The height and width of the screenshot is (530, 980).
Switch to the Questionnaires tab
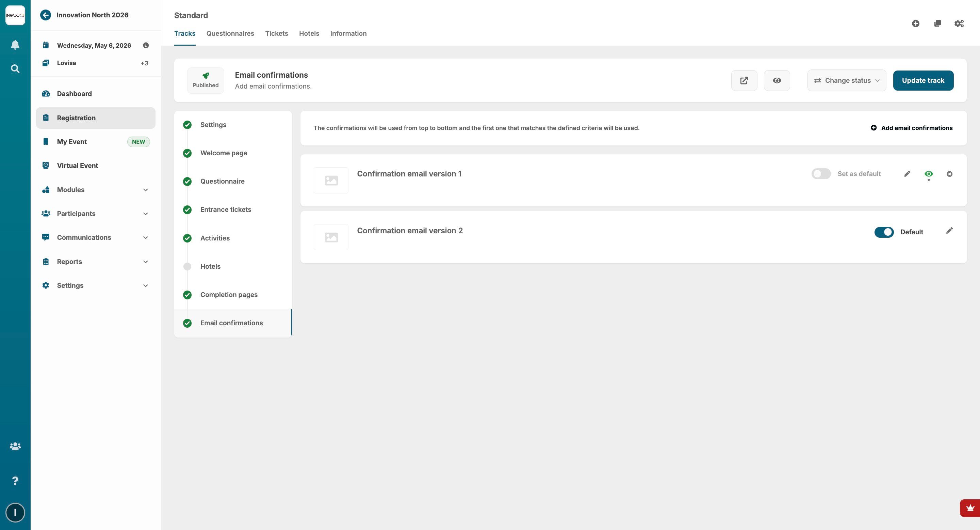pos(230,33)
